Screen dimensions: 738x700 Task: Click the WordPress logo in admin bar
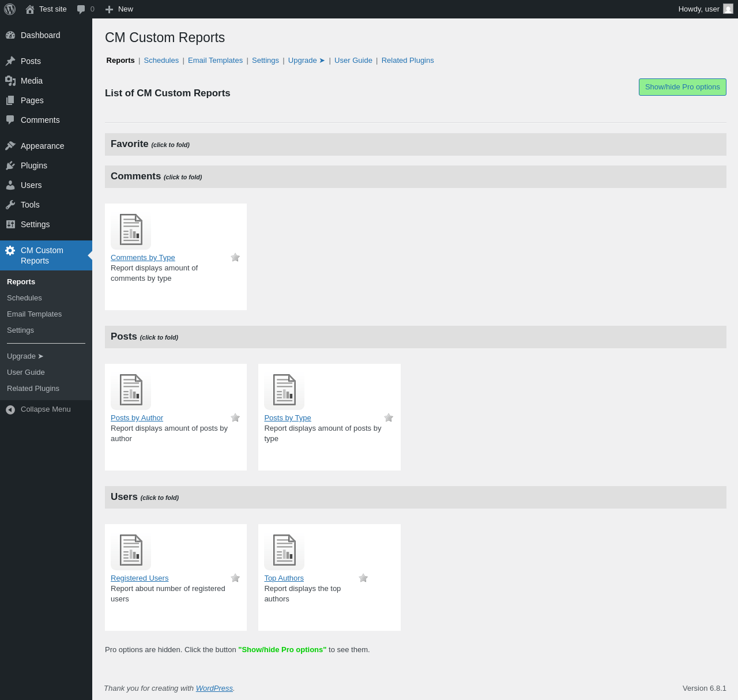coord(10,9)
